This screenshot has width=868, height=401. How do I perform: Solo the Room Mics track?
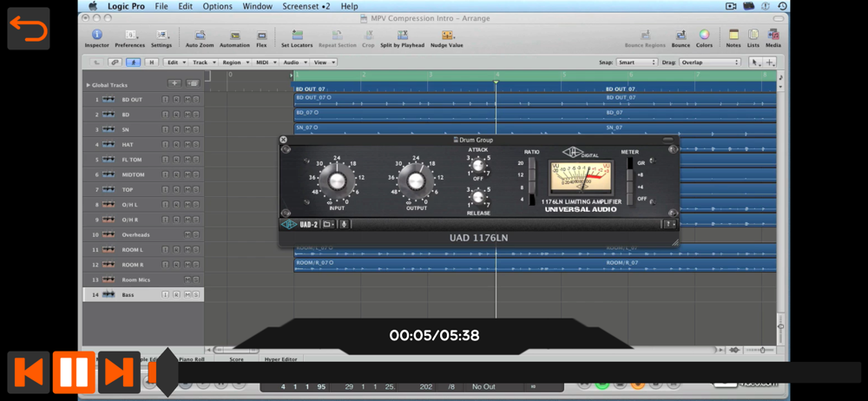point(195,279)
